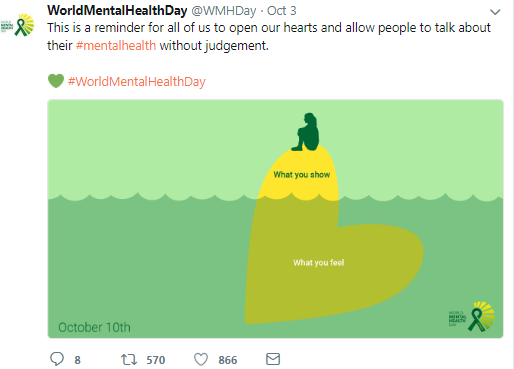Open the WorldMentalHealthDay display name profile

pyautogui.click(x=117, y=11)
